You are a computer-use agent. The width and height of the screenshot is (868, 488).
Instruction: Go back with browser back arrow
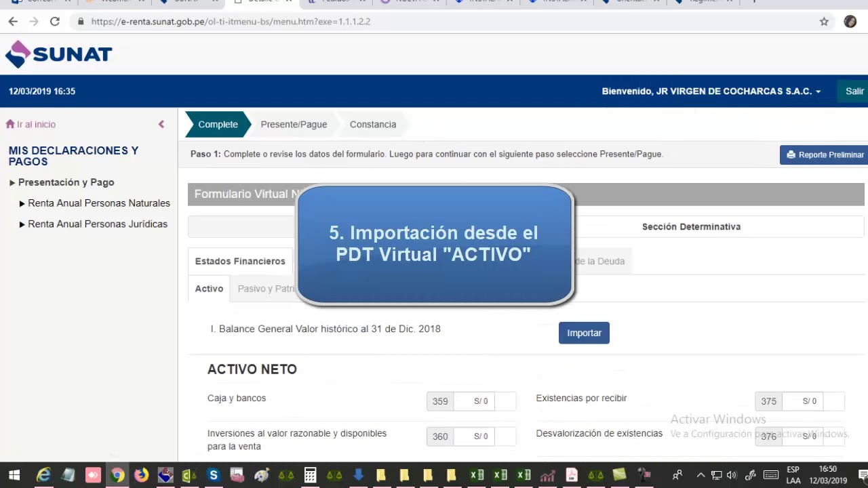[x=13, y=22]
